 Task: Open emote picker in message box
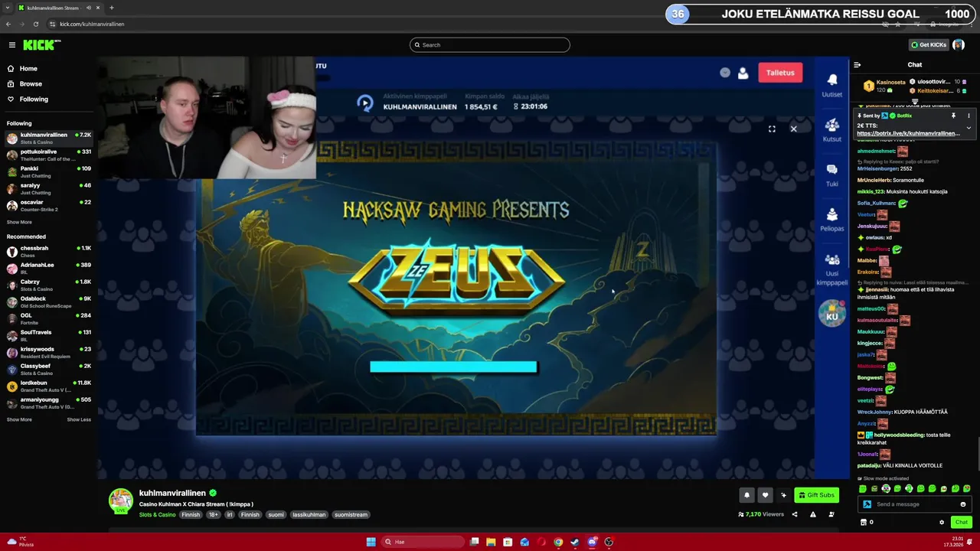(x=963, y=504)
